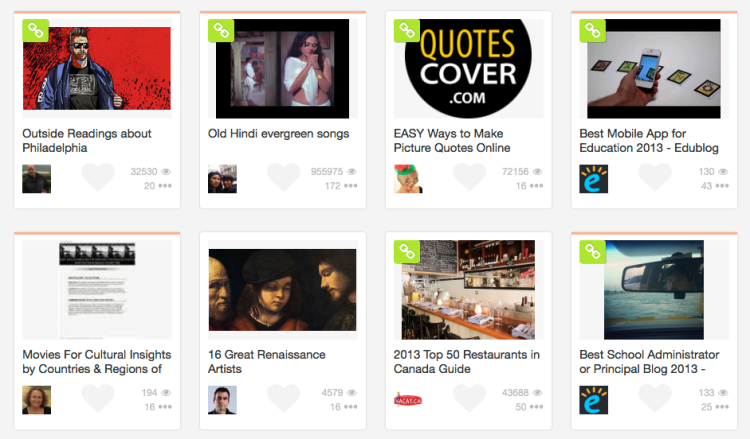Click eye views icon next to 133
This screenshot has width=750, height=439.
(x=723, y=393)
